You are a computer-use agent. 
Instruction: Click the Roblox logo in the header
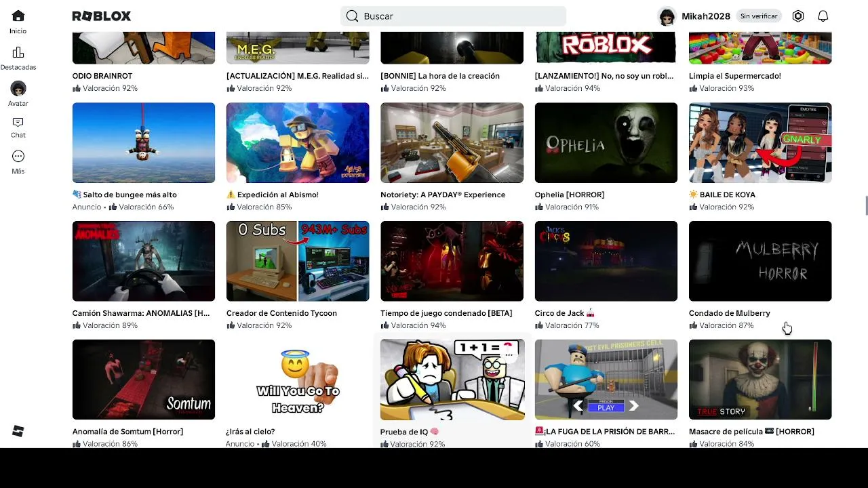coord(102,16)
